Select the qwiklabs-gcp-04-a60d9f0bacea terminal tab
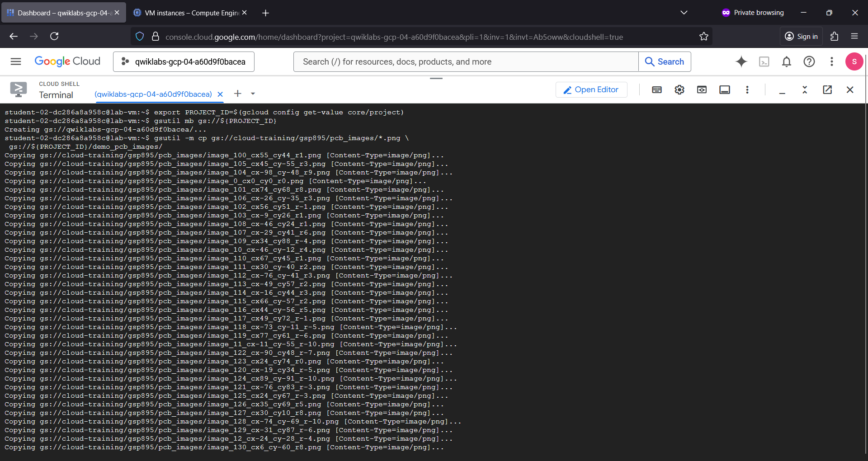Image resolution: width=868 pixels, height=461 pixels. [153, 94]
